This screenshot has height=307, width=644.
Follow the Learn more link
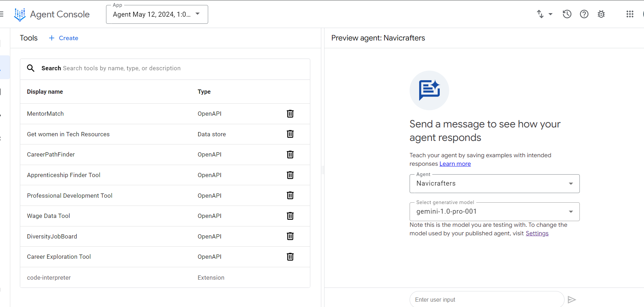coord(455,164)
